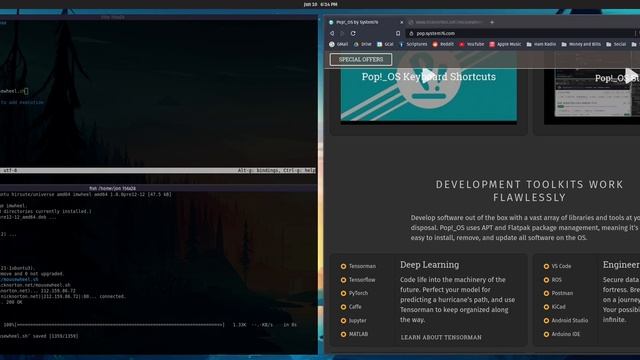Switch to the second browser tab

point(447,22)
